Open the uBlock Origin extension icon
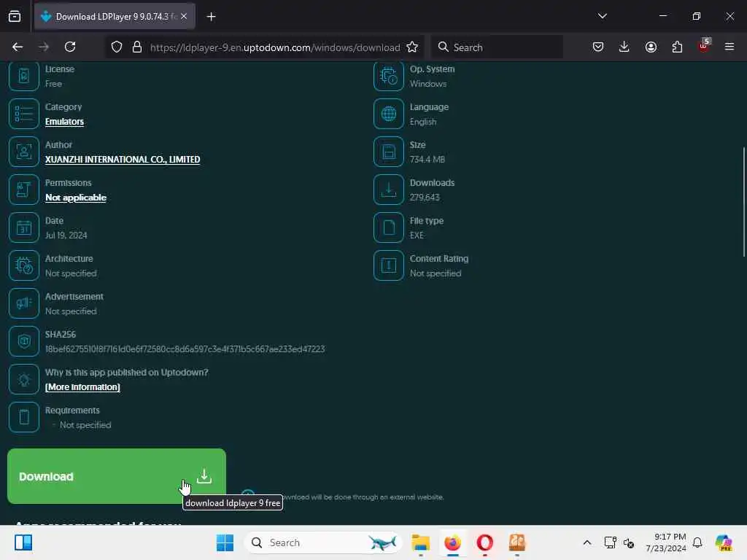Viewport: 747px width, 560px height. 704,46
